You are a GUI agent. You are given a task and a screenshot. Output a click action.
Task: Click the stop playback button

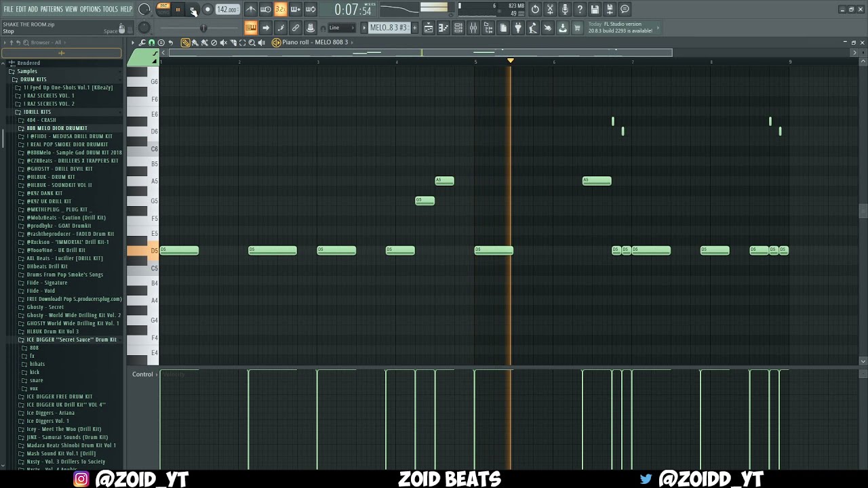click(x=193, y=9)
